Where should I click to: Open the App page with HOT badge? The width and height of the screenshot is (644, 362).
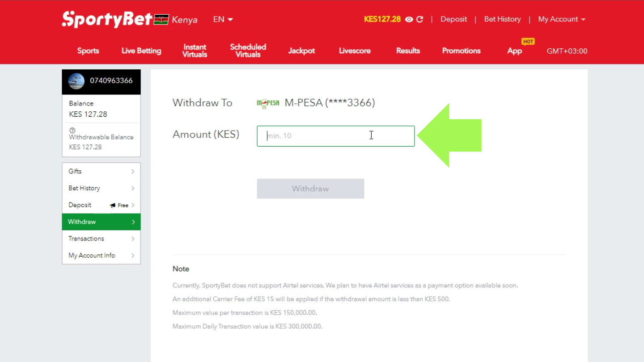tap(514, 51)
